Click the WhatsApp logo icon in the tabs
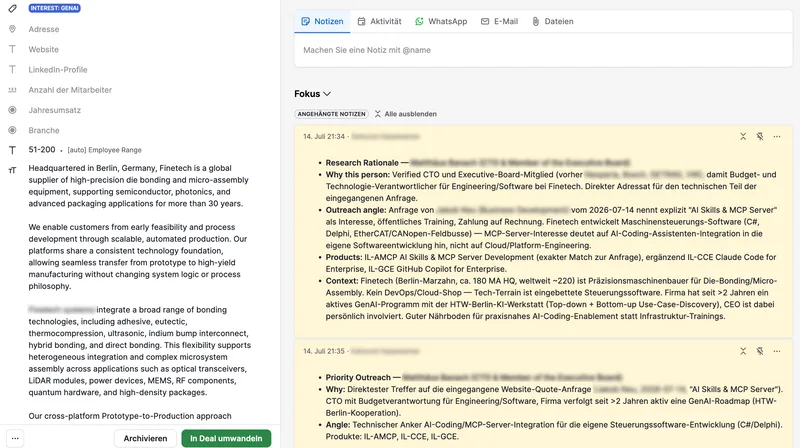Viewport: 800px width, 448px height. click(x=419, y=21)
